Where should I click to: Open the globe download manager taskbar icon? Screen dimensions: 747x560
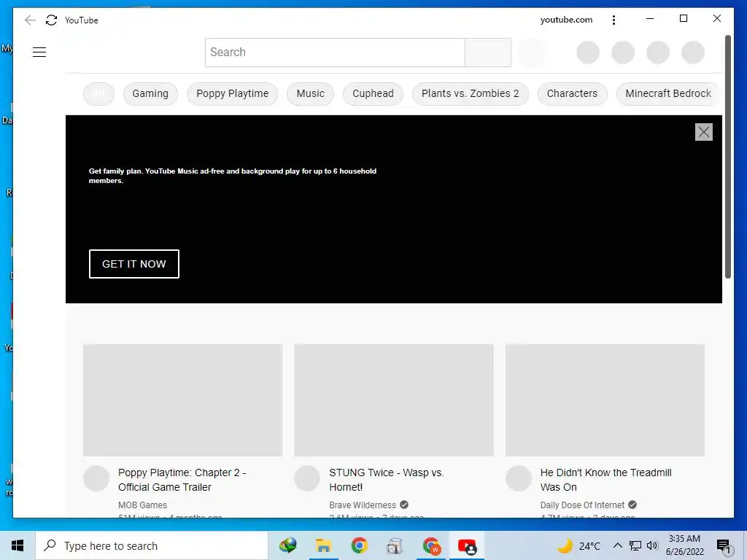click(x=287, y=545)
